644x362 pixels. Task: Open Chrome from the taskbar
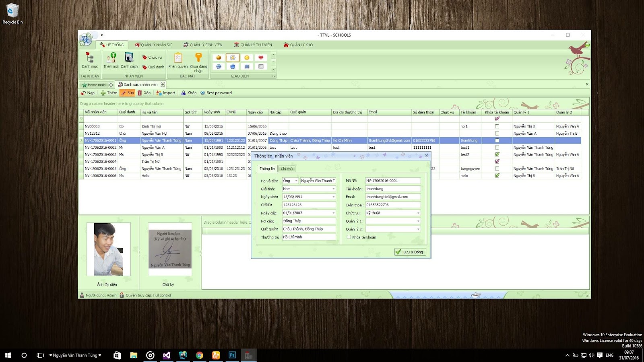[x=199, y=355]
